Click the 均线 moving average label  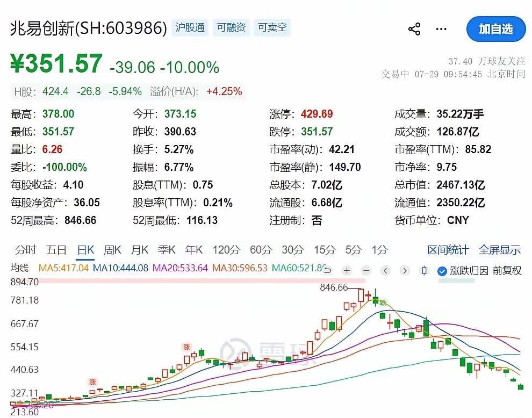[x=19, y=268]
